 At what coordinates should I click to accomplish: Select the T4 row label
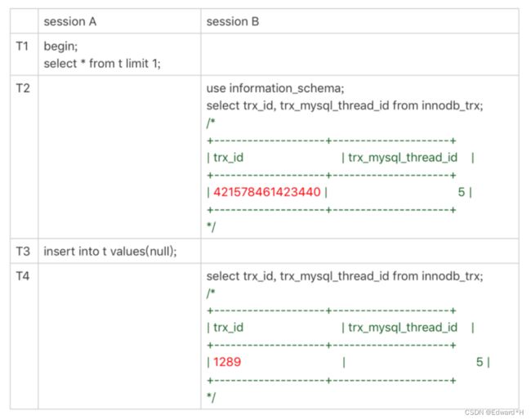[23, 276]
